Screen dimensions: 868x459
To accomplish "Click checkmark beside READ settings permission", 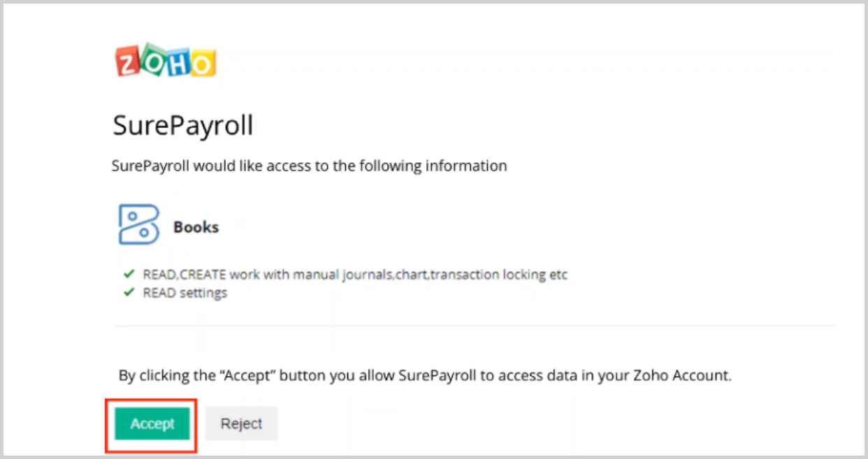I will point(129,292).
